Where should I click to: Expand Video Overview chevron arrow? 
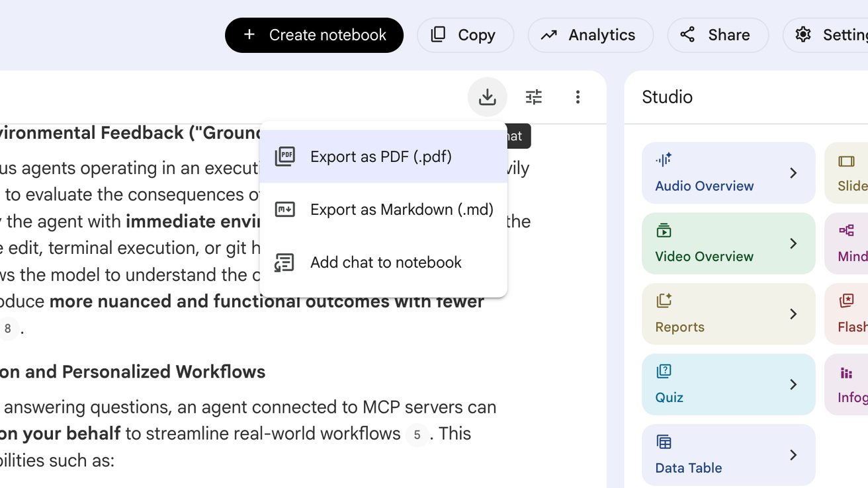[x=793, y=243]
